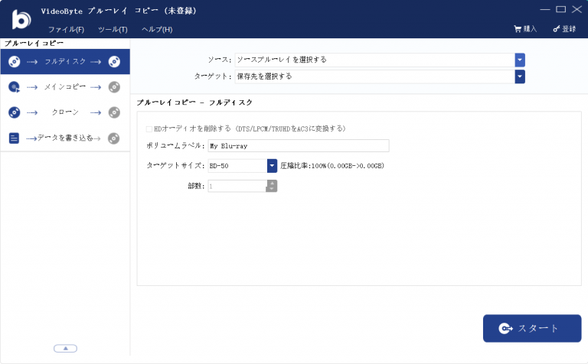Image resolution: width=588 pixels, height=364 pixels.
Task: Click the ボリュームラベル text field
Action: click(x=298, y=146)
